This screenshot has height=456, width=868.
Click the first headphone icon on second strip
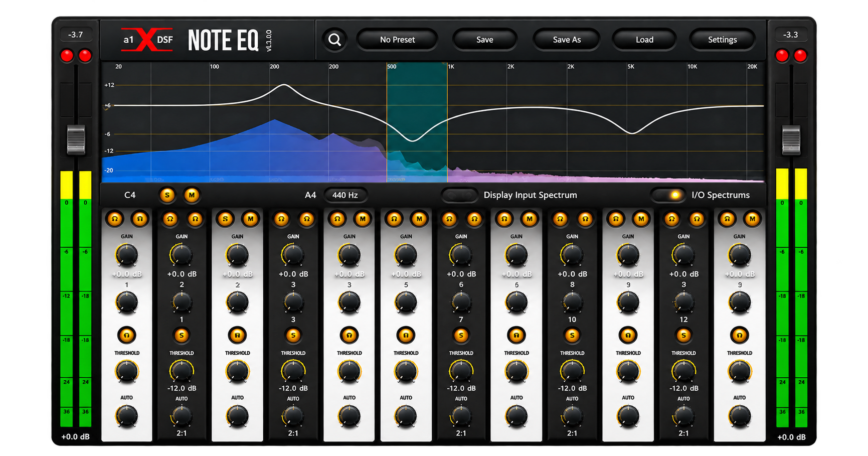click(170, 219)
